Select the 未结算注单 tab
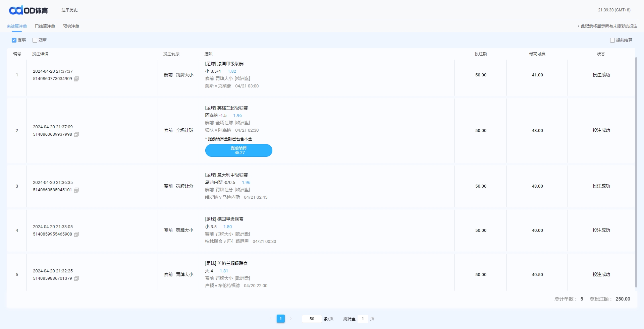Screen dimensions: 644x329 click(17, 26)
